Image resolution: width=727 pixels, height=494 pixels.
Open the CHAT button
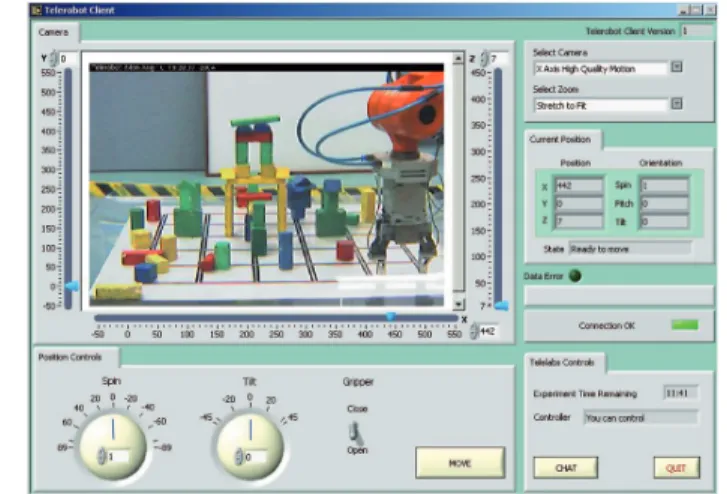click(x=566, y=468)
